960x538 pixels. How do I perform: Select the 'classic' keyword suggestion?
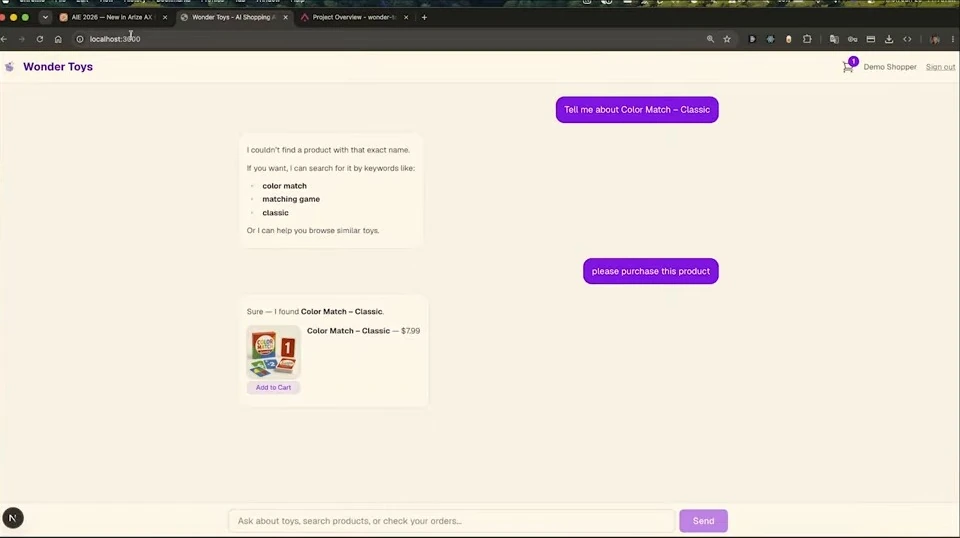tap(275, 213)
